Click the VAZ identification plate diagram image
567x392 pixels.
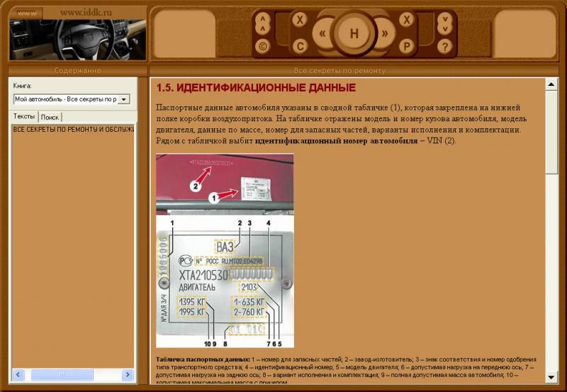tap(225, 250)
